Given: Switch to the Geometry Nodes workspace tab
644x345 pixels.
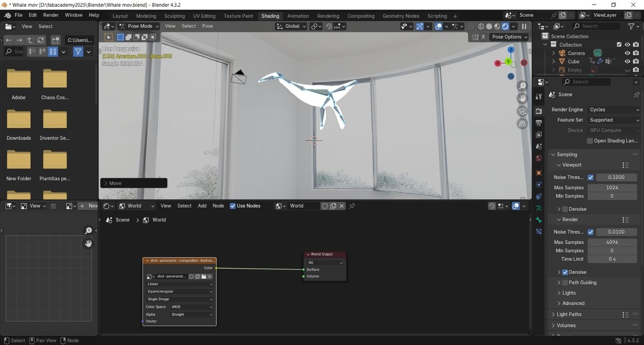Looking at the screenshot, I should pos(400,16).
